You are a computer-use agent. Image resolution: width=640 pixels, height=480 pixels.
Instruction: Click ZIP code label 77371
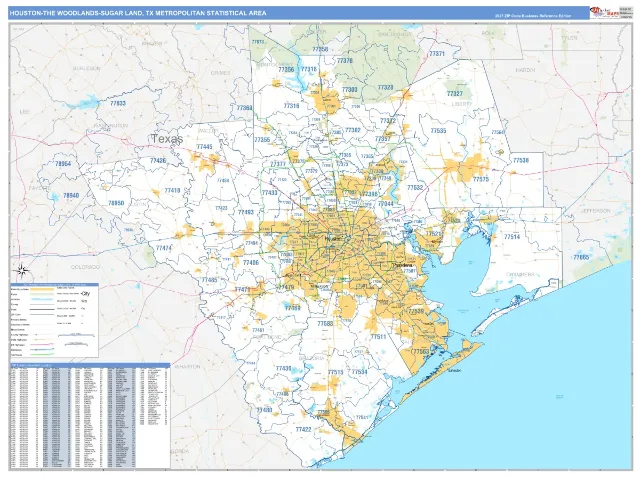pos(437,54)
